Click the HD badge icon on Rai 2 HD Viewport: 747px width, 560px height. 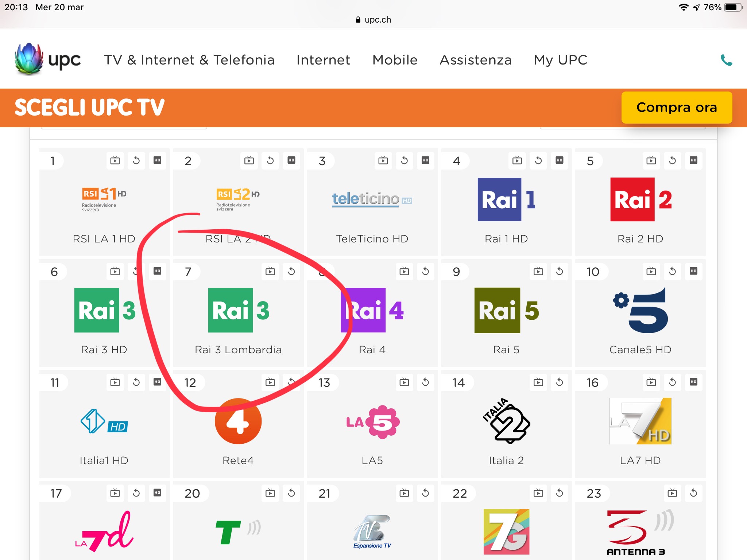point(693,160)
